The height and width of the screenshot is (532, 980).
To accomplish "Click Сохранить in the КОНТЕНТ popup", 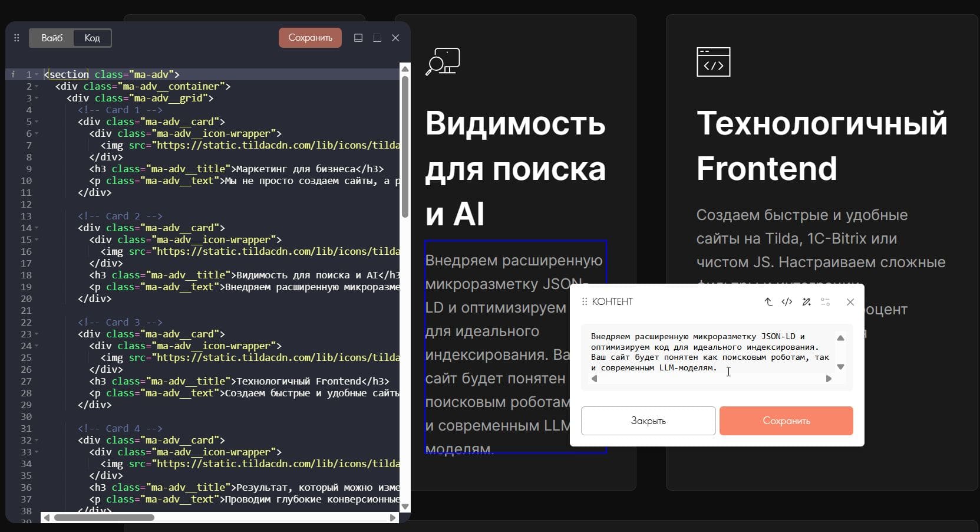I will click(x=786, y=421).
